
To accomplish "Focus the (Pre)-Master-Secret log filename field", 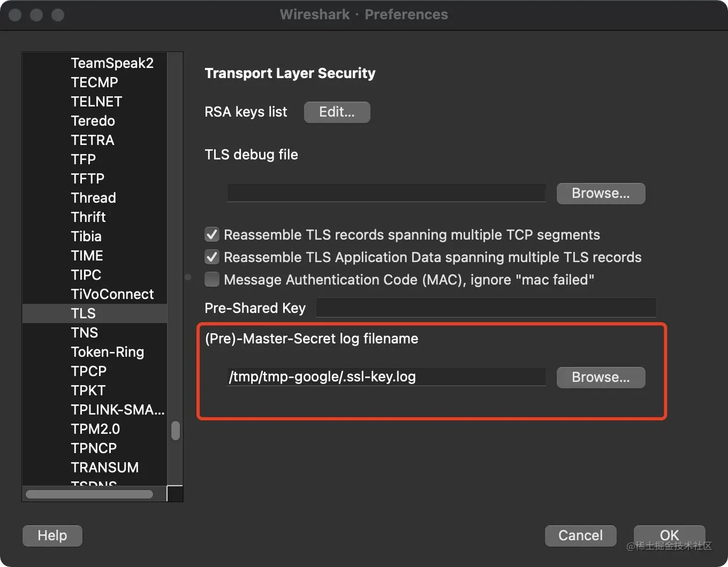I will 386,377.
